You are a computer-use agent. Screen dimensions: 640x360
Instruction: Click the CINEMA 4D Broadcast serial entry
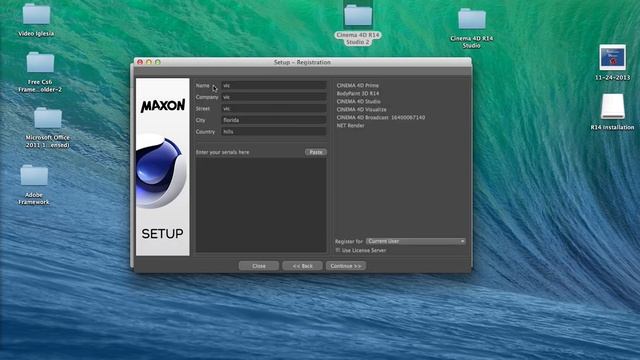381,117
